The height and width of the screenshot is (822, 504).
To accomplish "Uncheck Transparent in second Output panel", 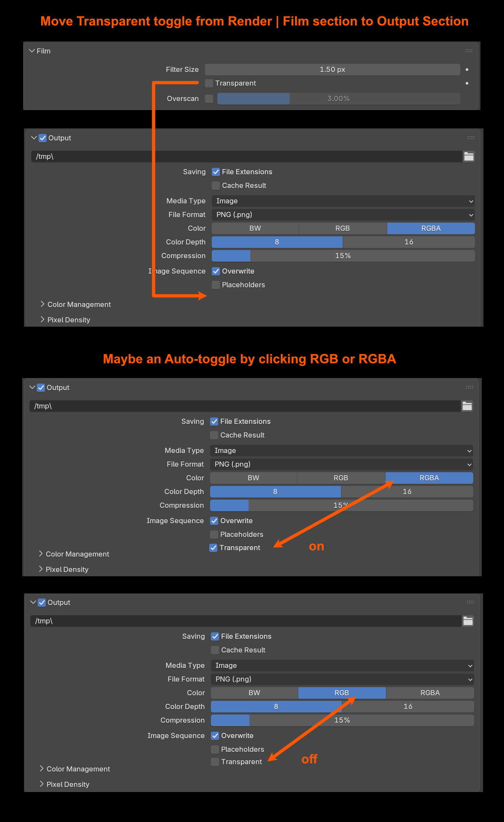I will pos(213,548).
